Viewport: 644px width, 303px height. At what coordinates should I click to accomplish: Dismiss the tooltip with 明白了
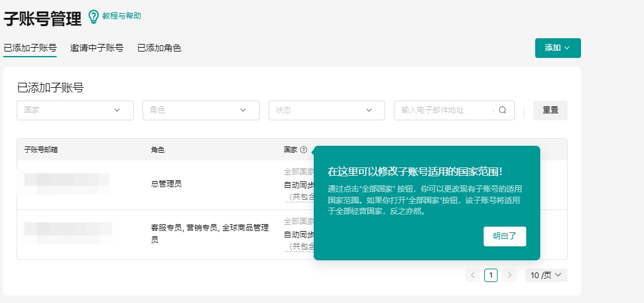(505, 236)
